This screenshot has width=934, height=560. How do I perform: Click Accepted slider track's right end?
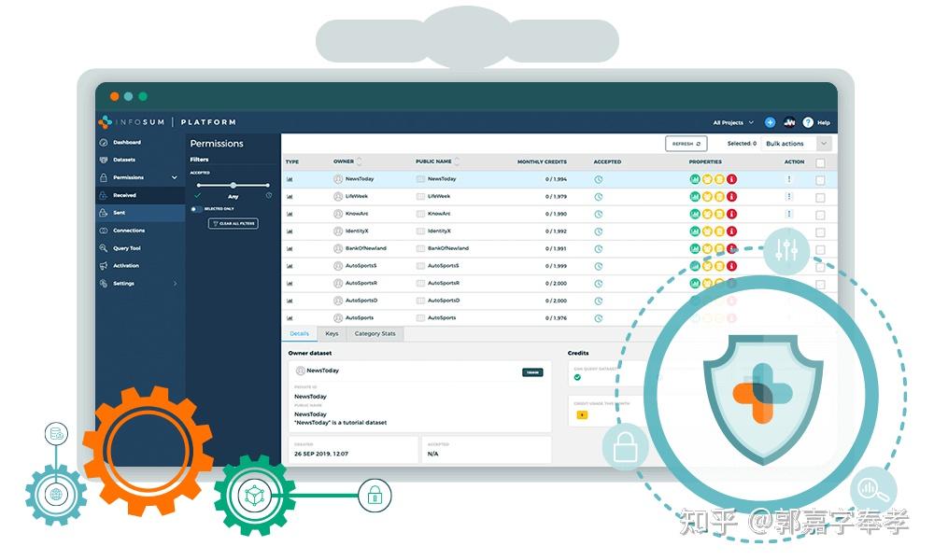[269, 185]
